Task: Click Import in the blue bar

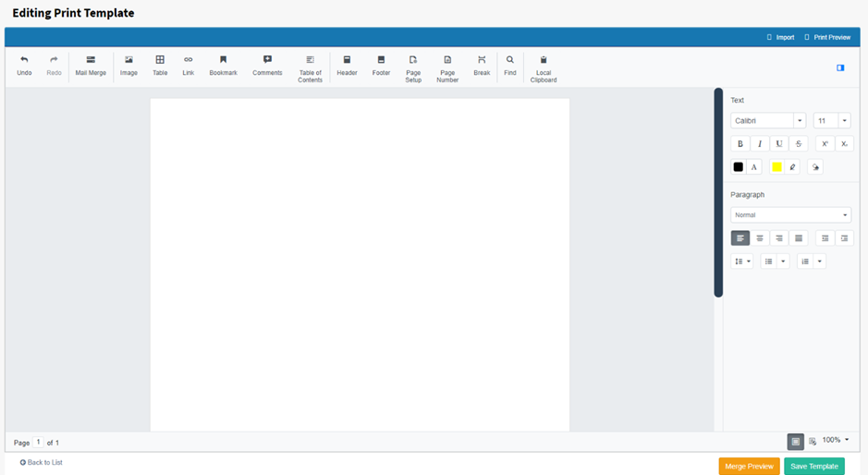Action: point(780,37)
